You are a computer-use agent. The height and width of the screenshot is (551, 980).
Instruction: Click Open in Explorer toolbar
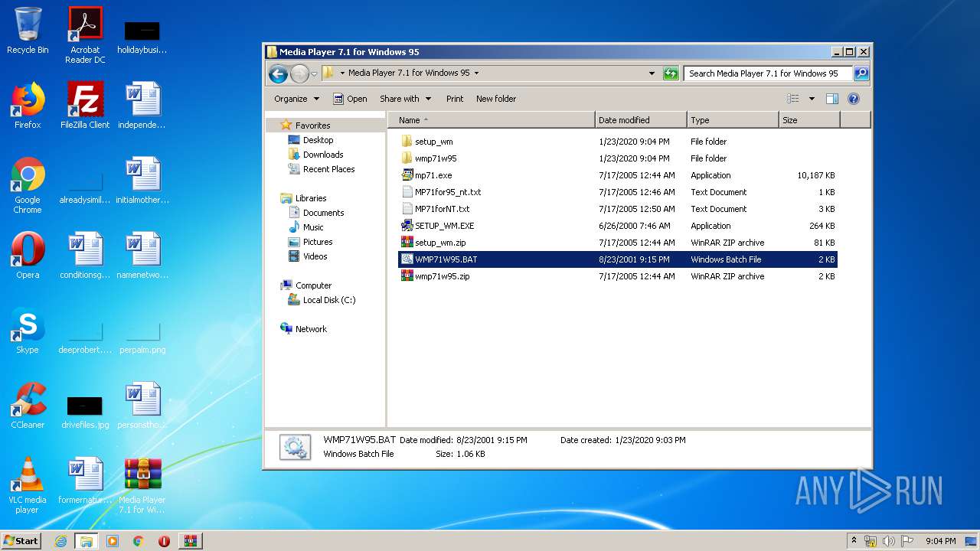point(350,99)
